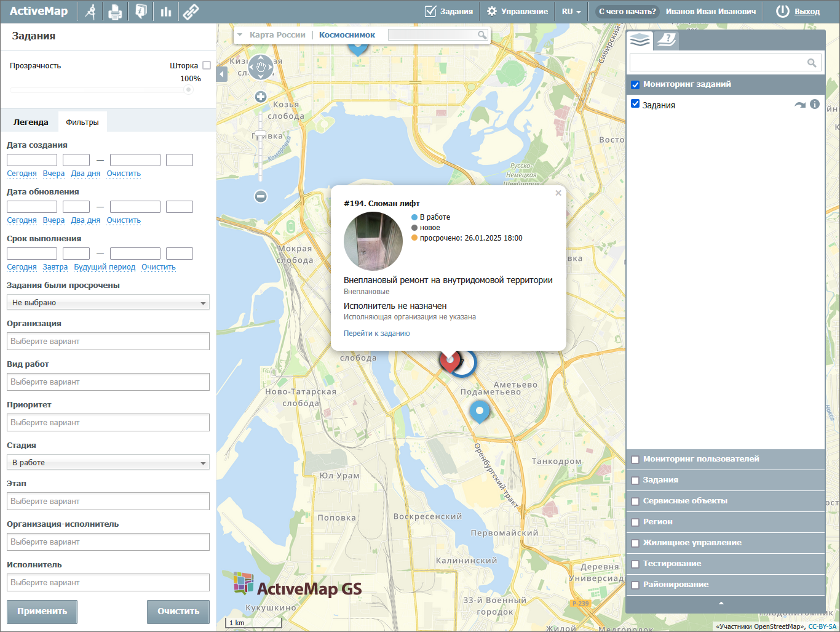840x632 pixels.
Task: Open the layers stack panel icon
Action: tap(640, 41)
